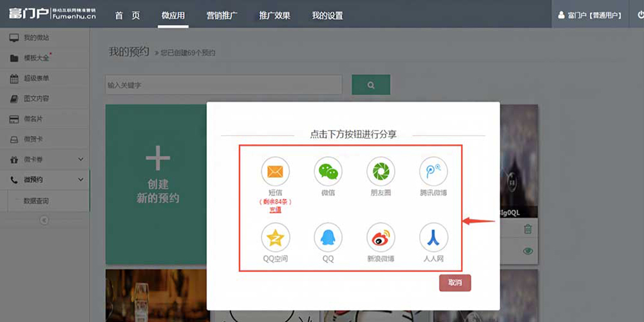Image resolution: width=644 pixels, height=322 pixels.
Task: Open the 营销推广 tab
Action: pos(222,15)
